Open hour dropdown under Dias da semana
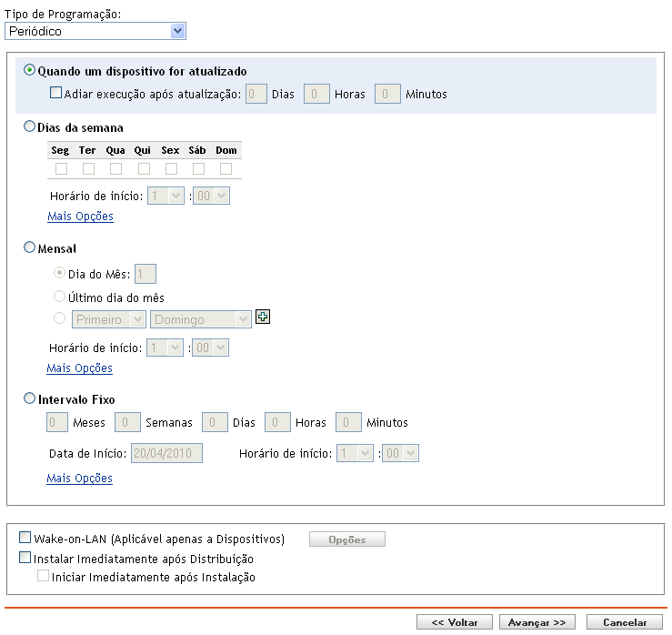 coord(165,196)
